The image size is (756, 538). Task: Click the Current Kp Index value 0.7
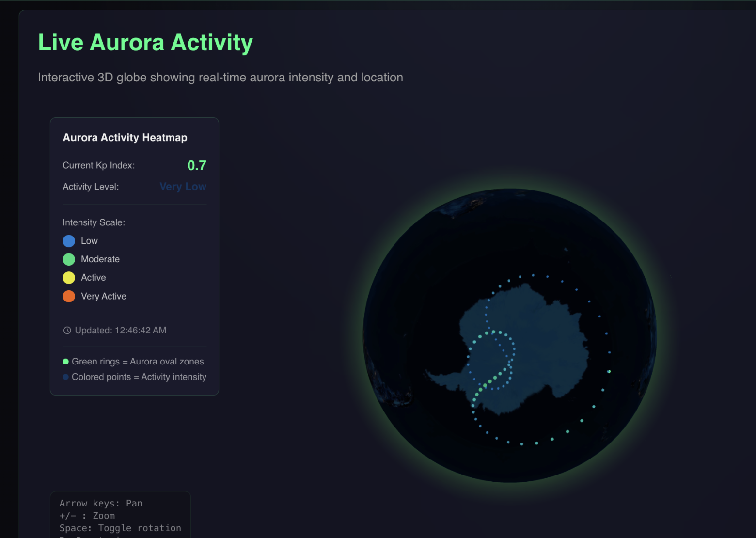(x=197, y=165)
